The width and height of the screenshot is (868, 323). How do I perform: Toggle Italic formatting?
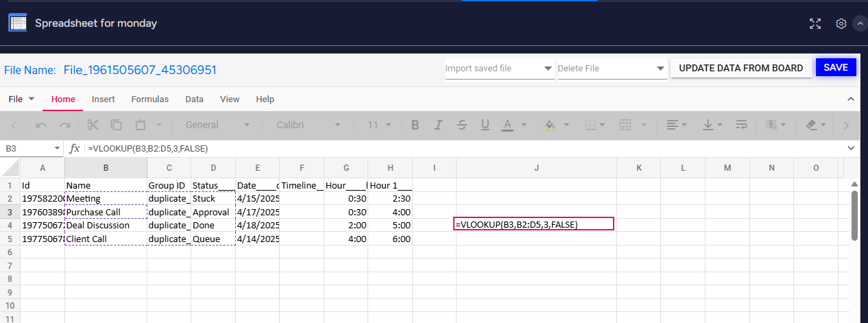tap(438, 125)
